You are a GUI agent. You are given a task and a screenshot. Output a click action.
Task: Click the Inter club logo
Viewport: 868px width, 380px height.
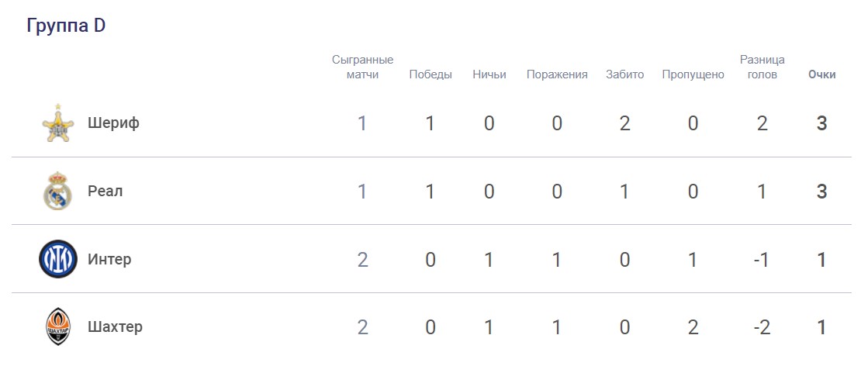pyautogui.click(x=57, y=259)
